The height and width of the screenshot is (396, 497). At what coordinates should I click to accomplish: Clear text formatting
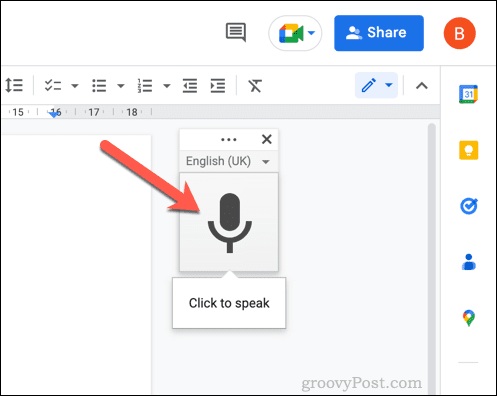click(x=255, y=86)
